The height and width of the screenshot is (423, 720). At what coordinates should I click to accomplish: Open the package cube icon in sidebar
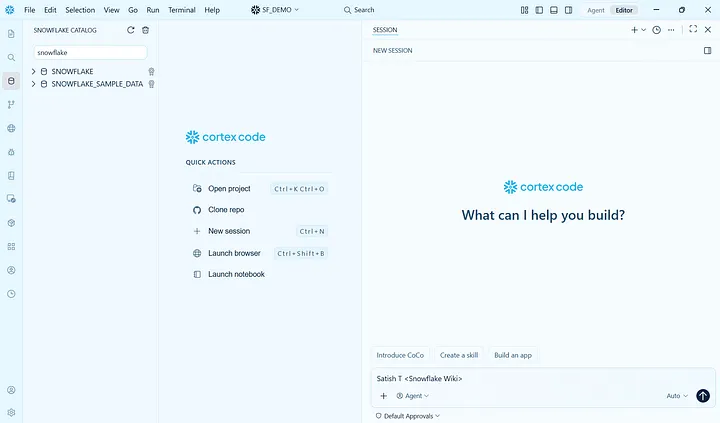click(11, 223)
